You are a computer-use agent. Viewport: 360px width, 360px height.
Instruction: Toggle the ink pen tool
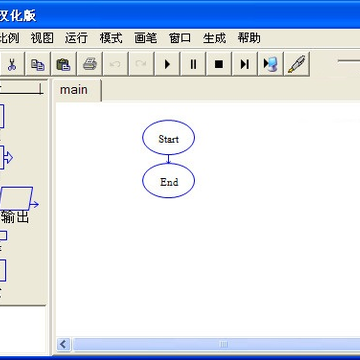click(296, 64)
